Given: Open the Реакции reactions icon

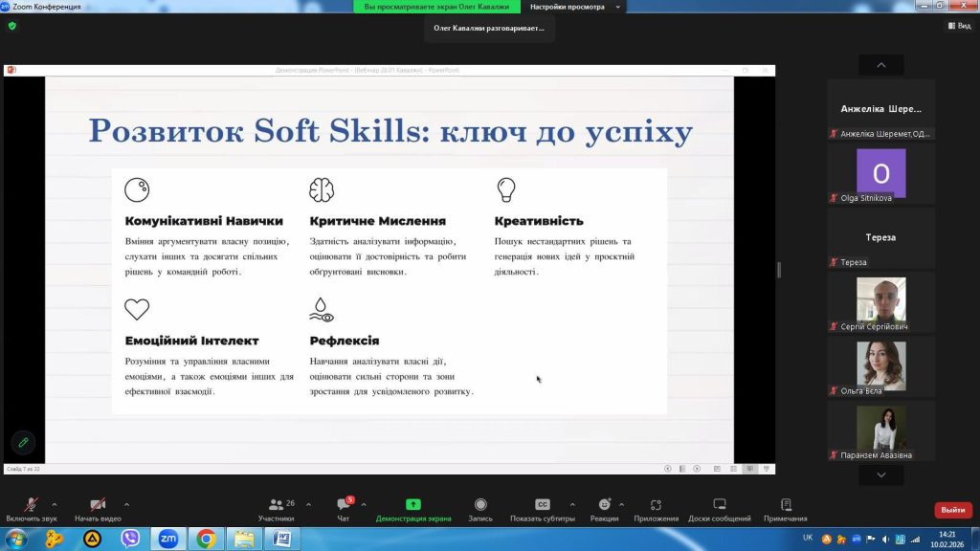Looking at the screenshot, I should point(604,505).
